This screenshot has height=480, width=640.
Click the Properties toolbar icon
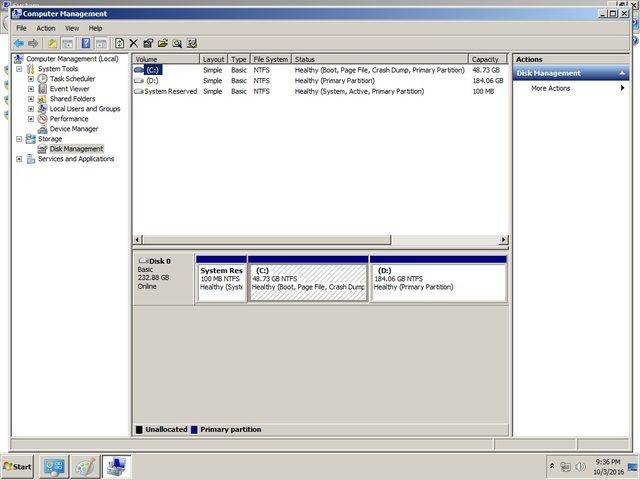point(148,44)
